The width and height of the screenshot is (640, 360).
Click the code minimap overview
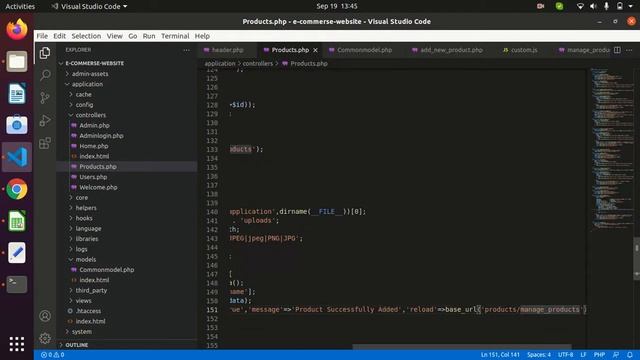[612, 149]
